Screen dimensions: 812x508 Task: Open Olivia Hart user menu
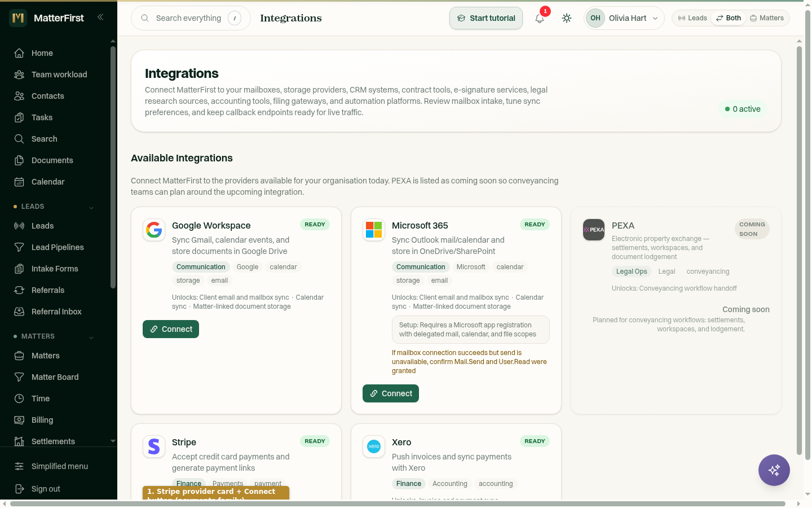[x=624, y=18]
